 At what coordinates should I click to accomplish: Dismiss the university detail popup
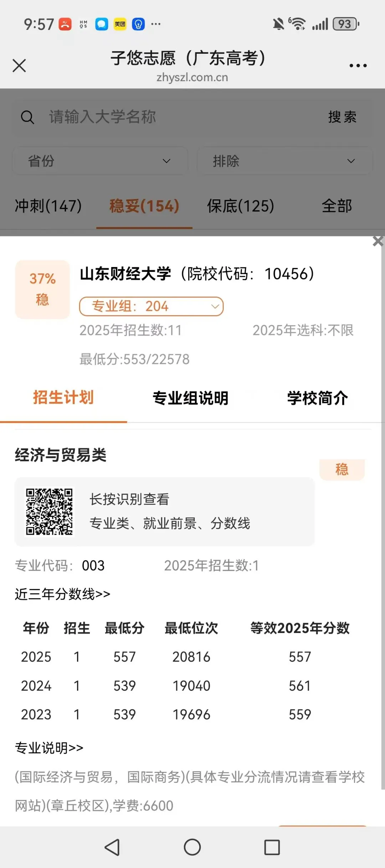378,241
